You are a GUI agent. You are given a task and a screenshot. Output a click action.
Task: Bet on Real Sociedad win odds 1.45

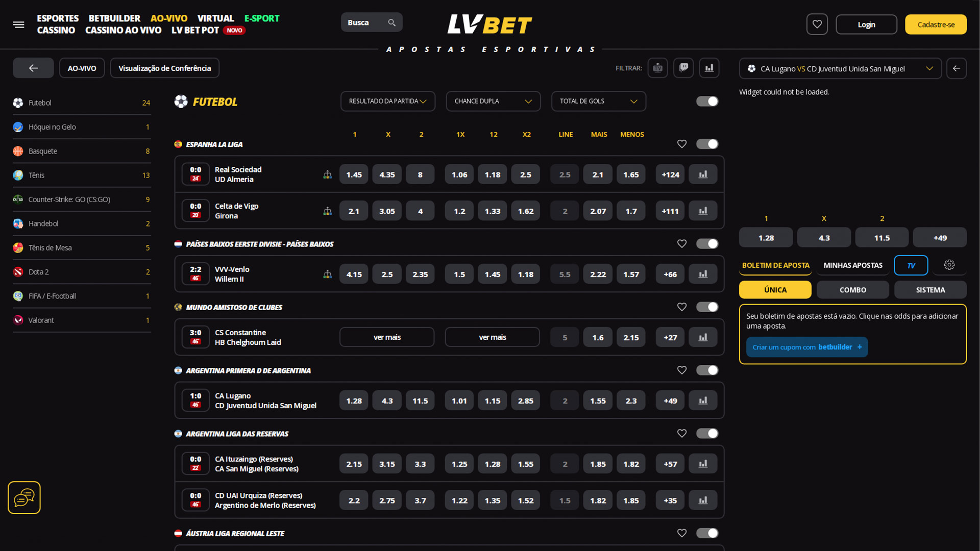(x=354, y=174)
